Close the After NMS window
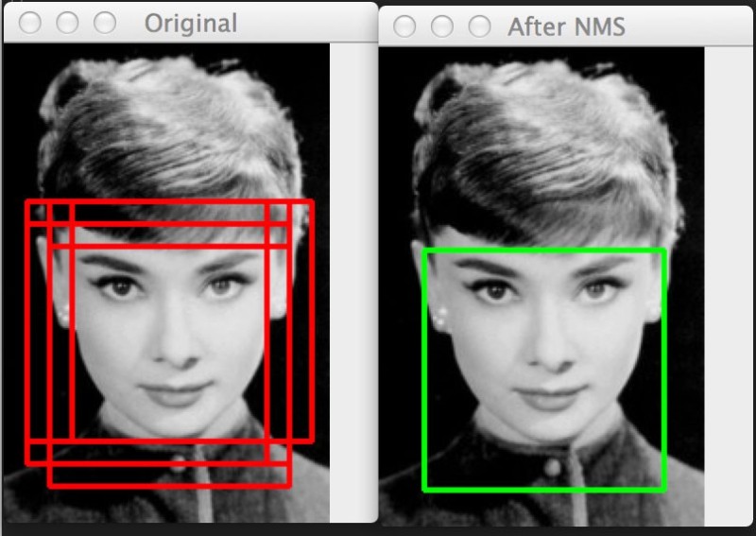 click(x=404, y=26)
